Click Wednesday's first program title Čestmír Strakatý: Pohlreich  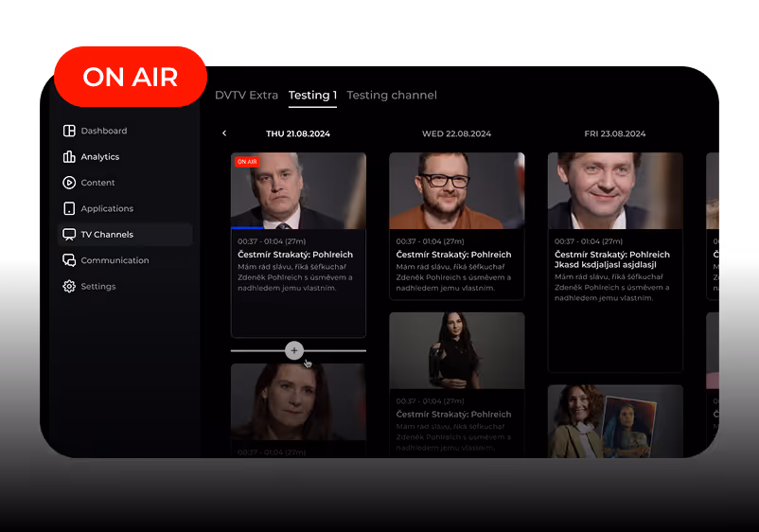(453, 255)
